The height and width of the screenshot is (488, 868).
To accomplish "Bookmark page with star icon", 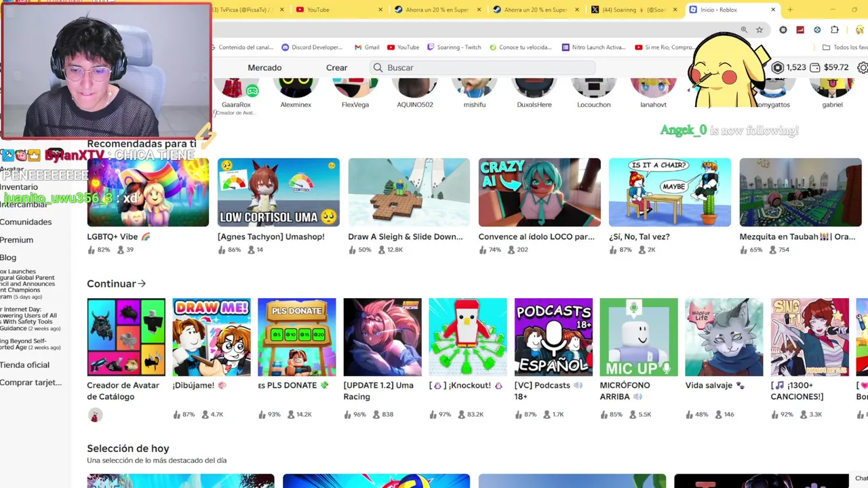I will [759, 30].
